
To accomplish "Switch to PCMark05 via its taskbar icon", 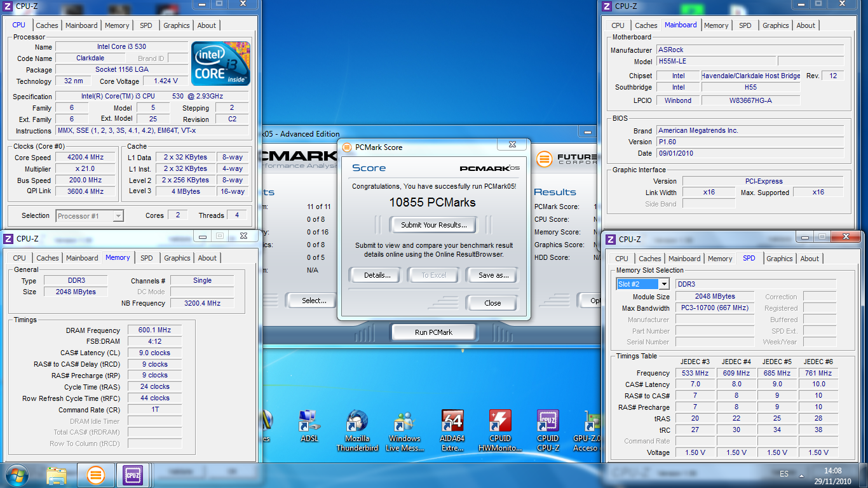I will [95, 475].
